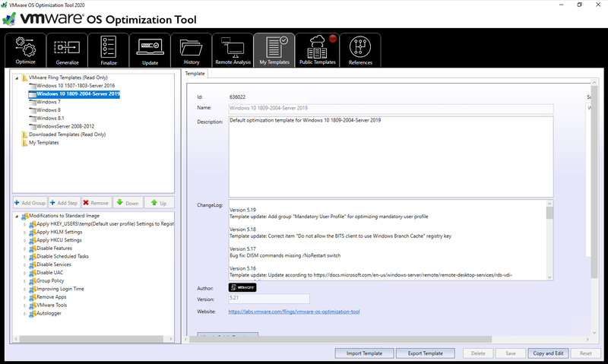Launch Remote Analysis from the toolbar
This screenshot has width=608, height=364.
233,49
